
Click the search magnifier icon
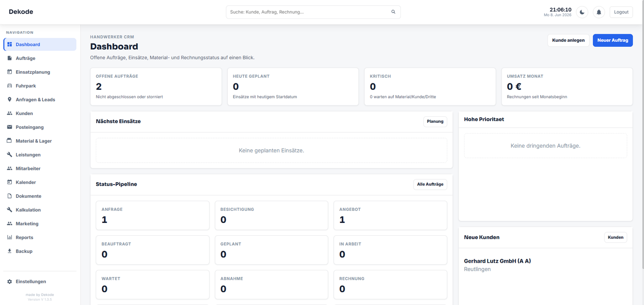point(393,12)
